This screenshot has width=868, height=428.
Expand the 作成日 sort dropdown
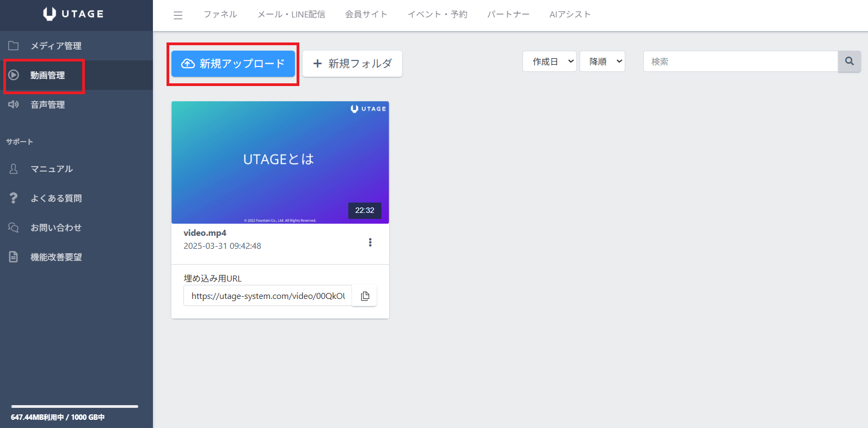(549, 62)
